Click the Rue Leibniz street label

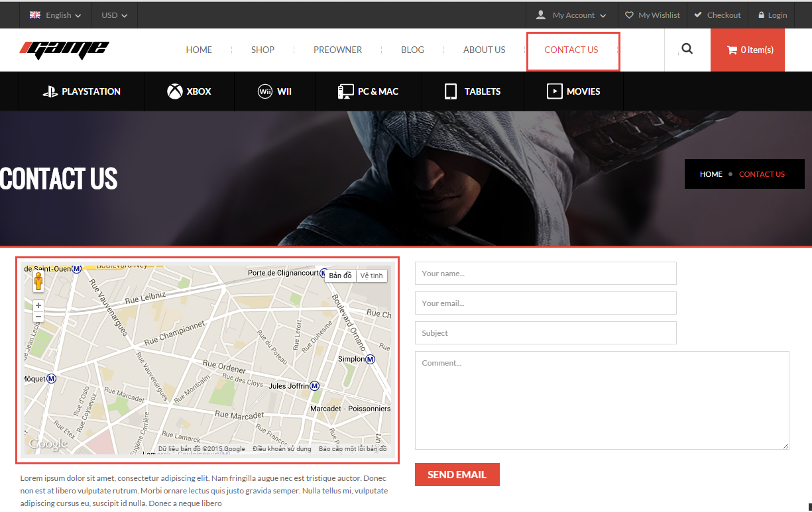coord(144,299)
